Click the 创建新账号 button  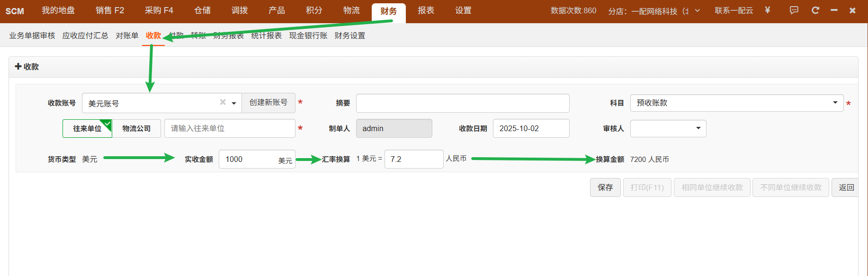268,103
